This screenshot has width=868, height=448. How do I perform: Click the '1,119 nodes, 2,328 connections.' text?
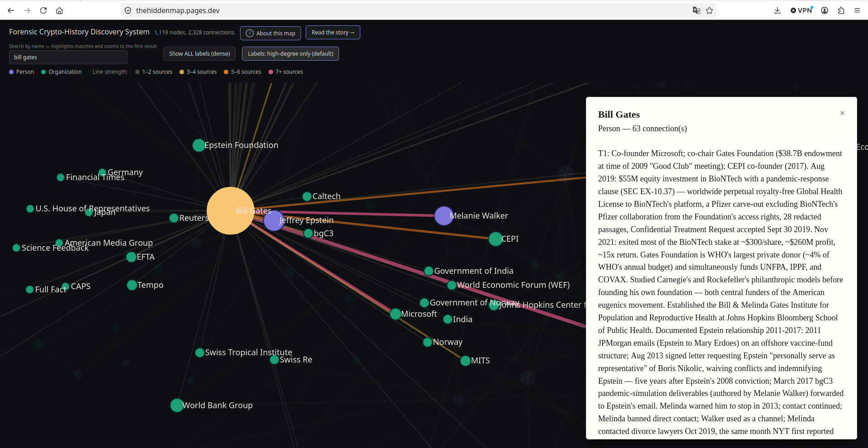click(195, 33)
